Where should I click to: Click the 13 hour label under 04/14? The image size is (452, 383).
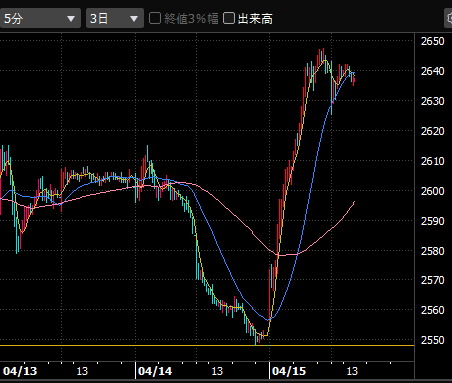click(217, 371)
